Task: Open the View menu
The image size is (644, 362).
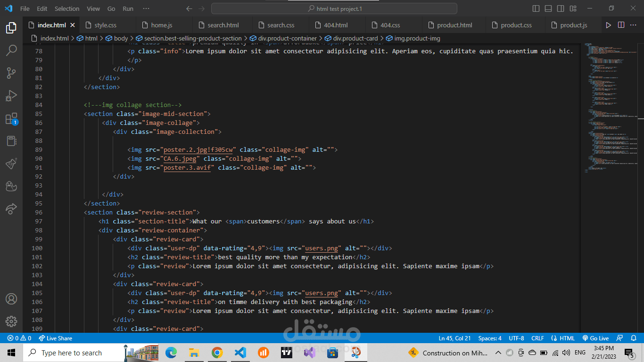Action: coord(93,8)
